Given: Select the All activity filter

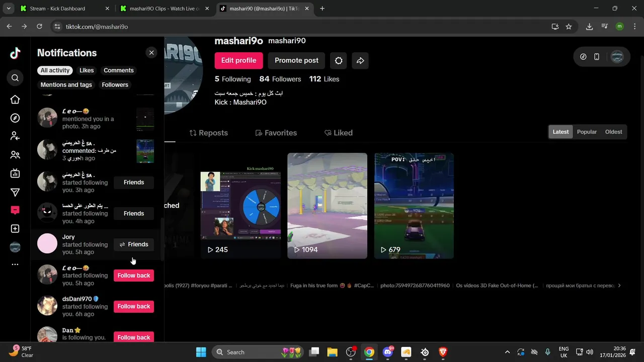Looking at the screenshot, I should pos(55,70).
